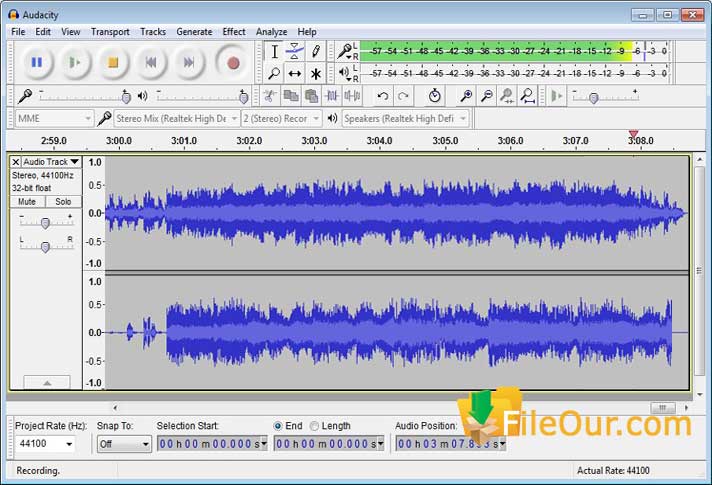Collapse the track with up-arrow button
The width and height of the screenshot is (712, 485).
tap(47, 383)
